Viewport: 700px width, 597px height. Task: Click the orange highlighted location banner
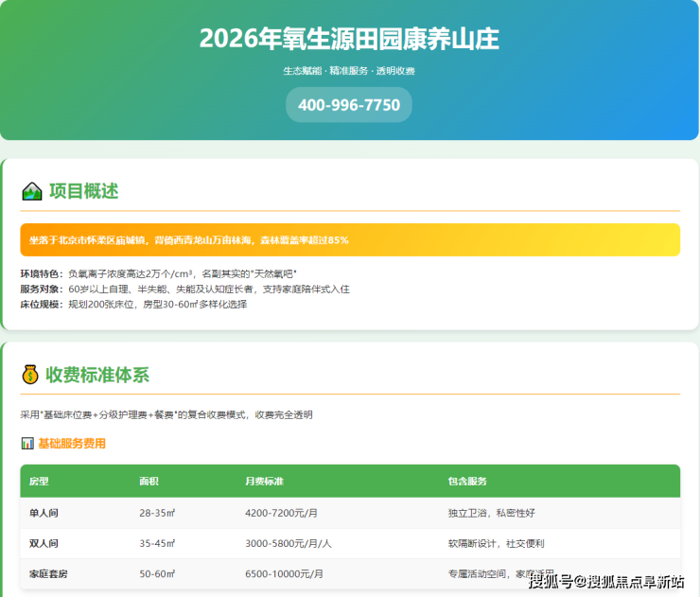click(349, 239)
